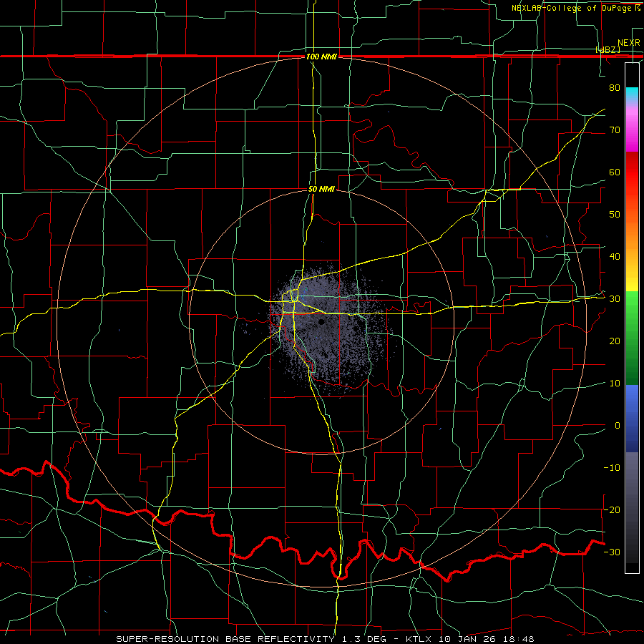
Task: Select the 70 value on the dBZ scale
Action: [615, 130]
